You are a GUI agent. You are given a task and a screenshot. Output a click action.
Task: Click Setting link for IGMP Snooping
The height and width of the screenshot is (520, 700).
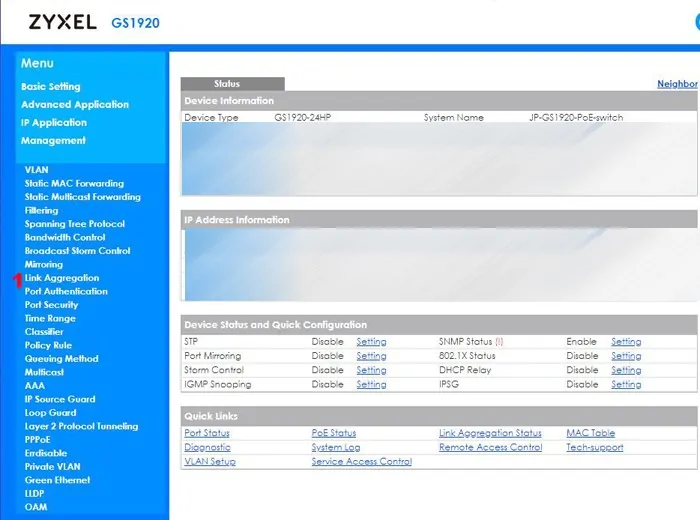(x=371, y=385)
